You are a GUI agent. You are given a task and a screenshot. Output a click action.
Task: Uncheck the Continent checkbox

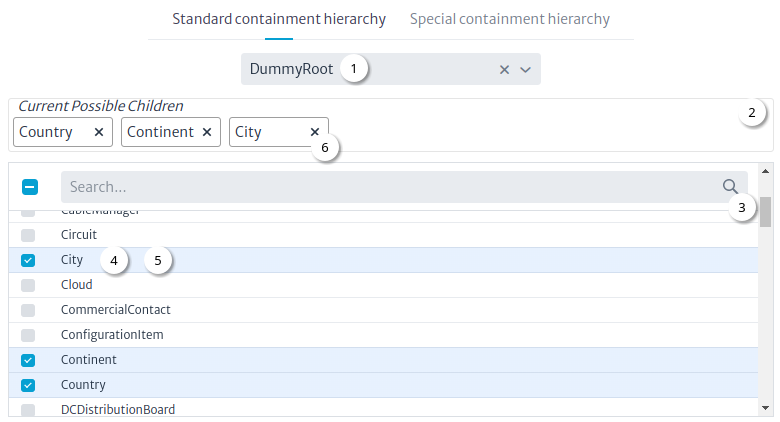pos(28,360)
